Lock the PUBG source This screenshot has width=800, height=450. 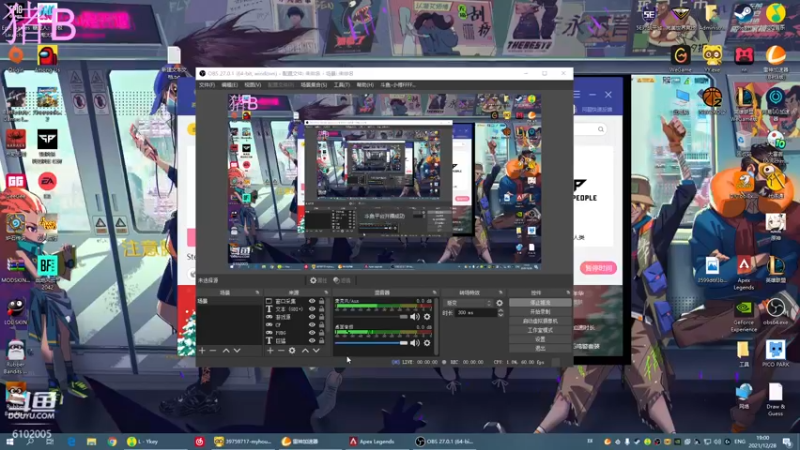[321, 333]
